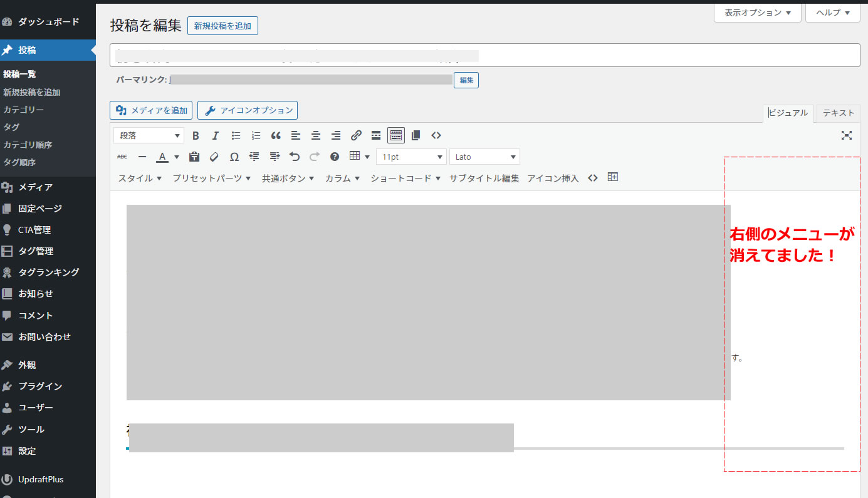This screenshot has height=498, width=868.
Task: Switch to the ビジュアル editor tab
Action: (x=788, y=113)
